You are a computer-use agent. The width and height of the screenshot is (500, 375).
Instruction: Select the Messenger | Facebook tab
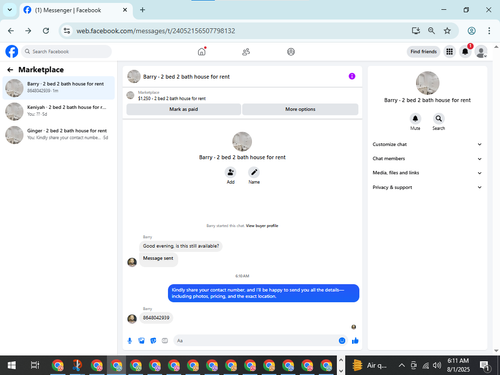point(76,10)
